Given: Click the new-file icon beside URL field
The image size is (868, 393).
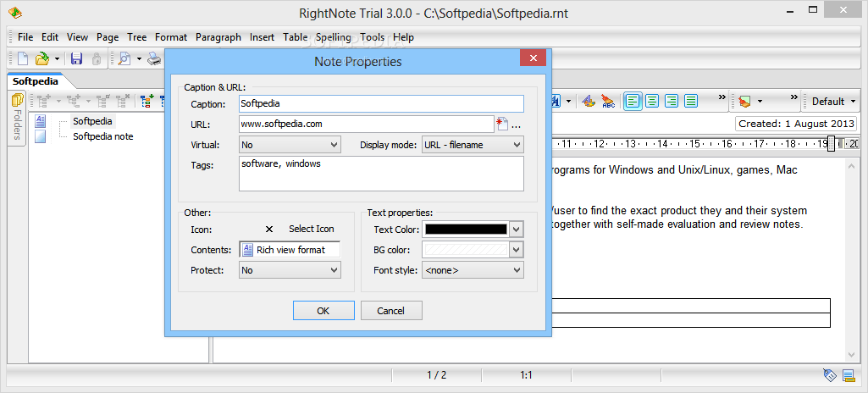Looking at the screenshot, I should click(x=502, y=124).
